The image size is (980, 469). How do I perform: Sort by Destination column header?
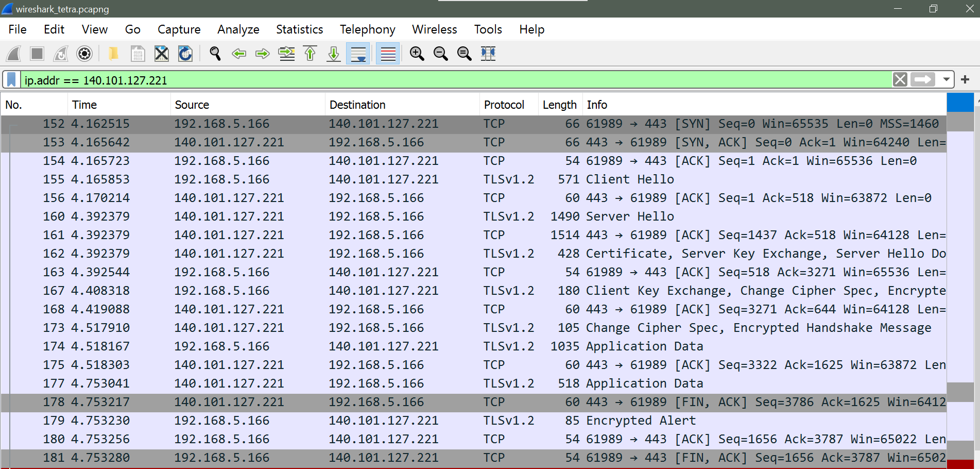[402, 105]
